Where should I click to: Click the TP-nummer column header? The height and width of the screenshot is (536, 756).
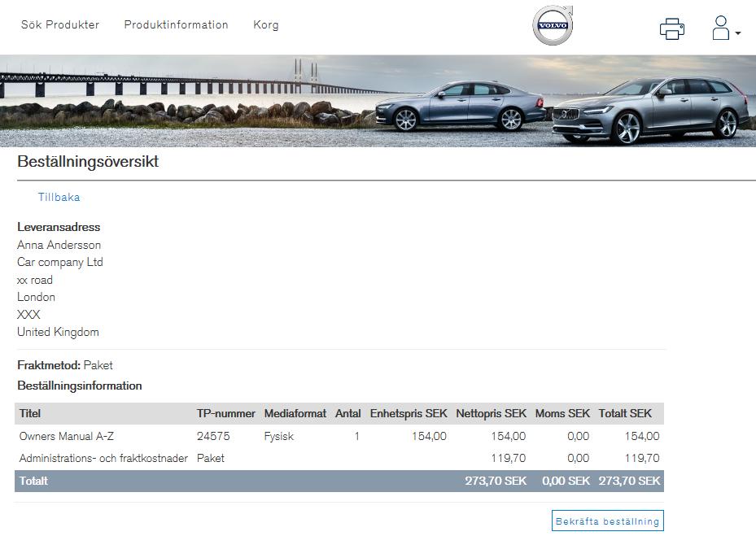(225, 413)
